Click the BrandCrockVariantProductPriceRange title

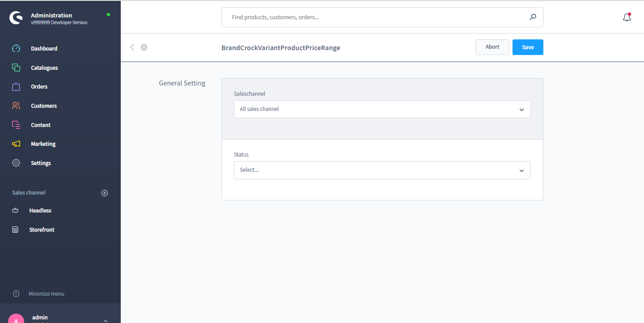281,47
